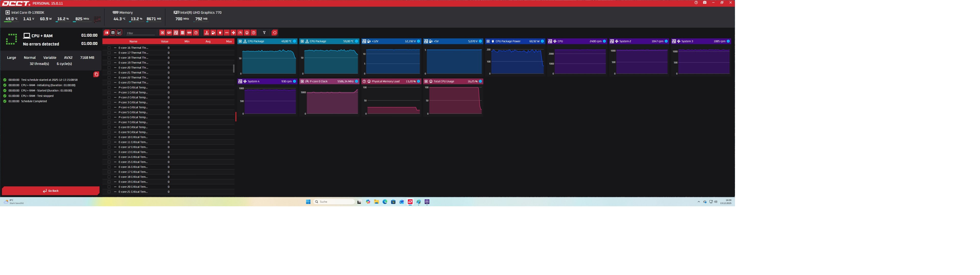Tick the P-core 0 Critical Temperature checkbox

pyautogui.click(x=109, y=87)
